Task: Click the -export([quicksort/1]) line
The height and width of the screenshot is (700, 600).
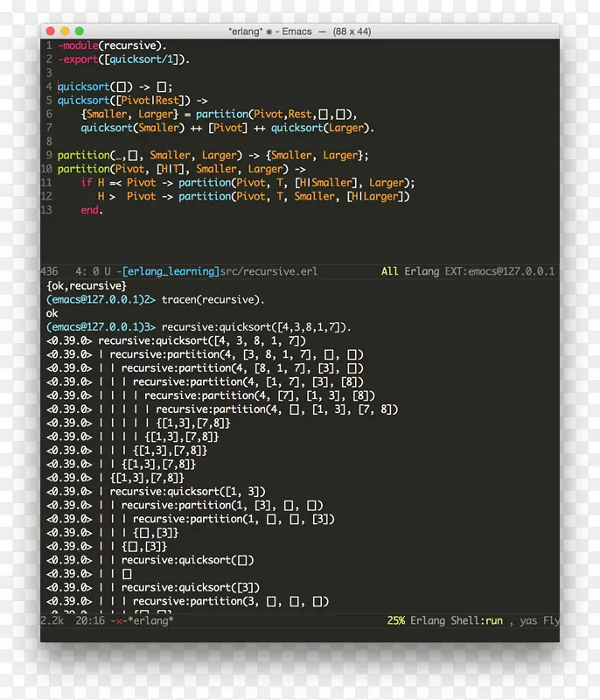Action: click(x=122, y=59)
